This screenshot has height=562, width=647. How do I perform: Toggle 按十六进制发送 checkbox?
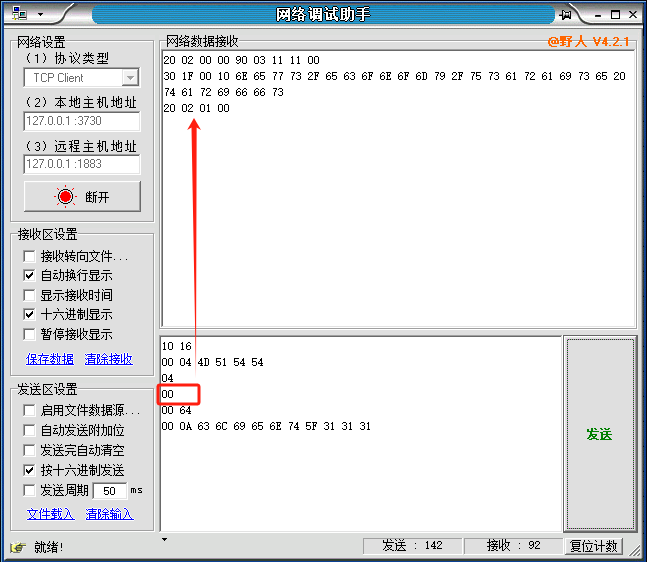29,470
